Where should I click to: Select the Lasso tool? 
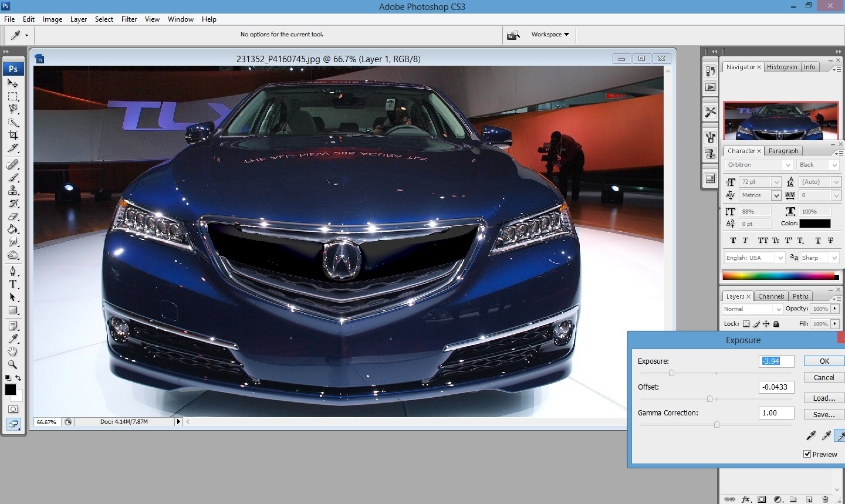point(13,109)
